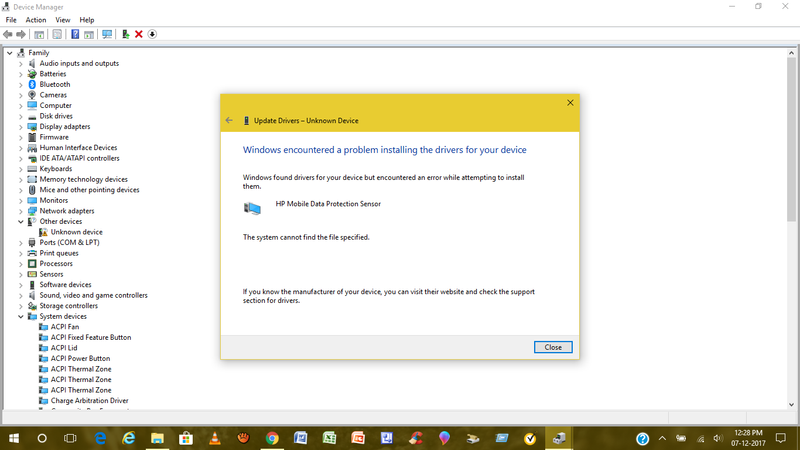This screenshot has width=800, height=450.
Task: Select the Disk drives category
Action: (x=56, y=116)
